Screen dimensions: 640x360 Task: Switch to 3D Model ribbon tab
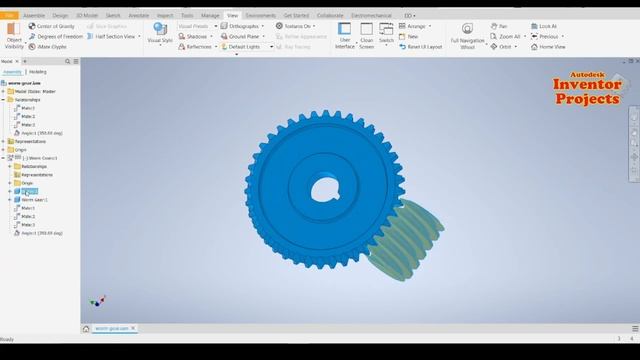pyautogui.click(x=87, y=16)
